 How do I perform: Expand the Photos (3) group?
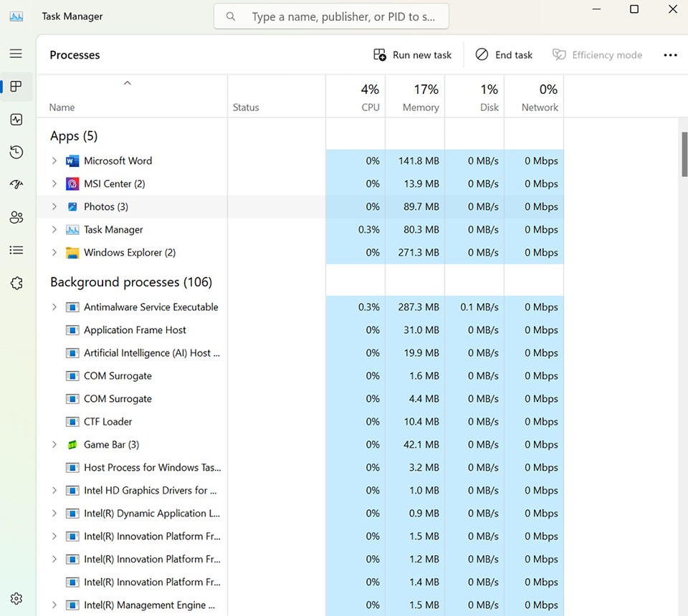point(54,206)
